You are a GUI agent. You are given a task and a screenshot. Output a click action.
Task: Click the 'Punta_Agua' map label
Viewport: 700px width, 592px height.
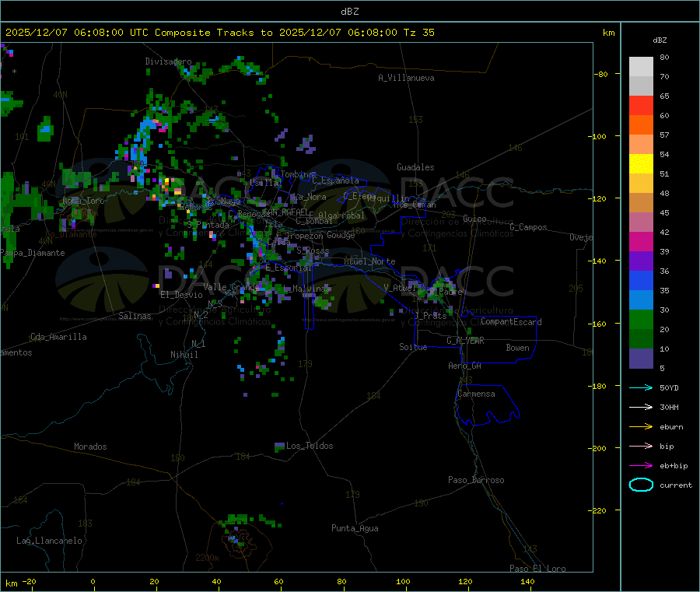355,528
